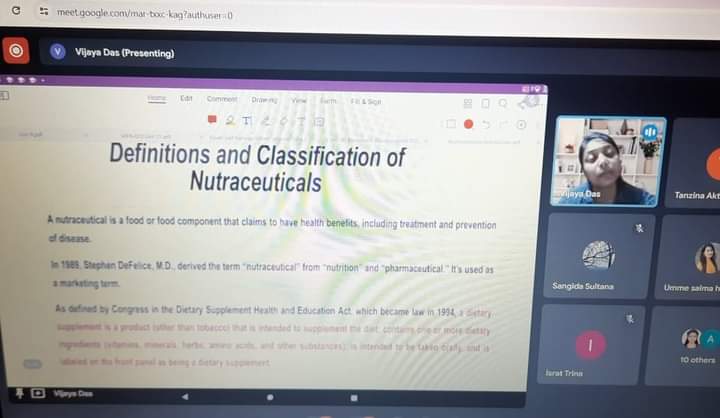Select the text T tool in toolbar

click(x=246, y=121)
